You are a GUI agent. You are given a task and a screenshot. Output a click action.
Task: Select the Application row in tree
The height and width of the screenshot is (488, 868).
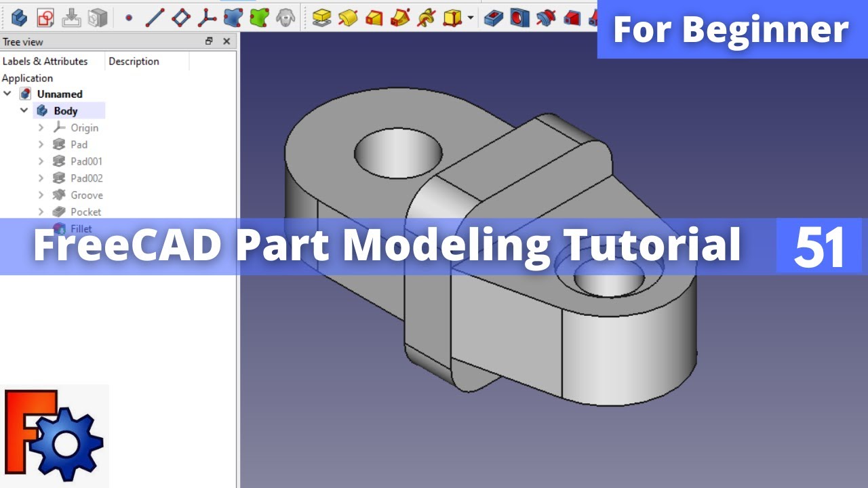(27, 78)
